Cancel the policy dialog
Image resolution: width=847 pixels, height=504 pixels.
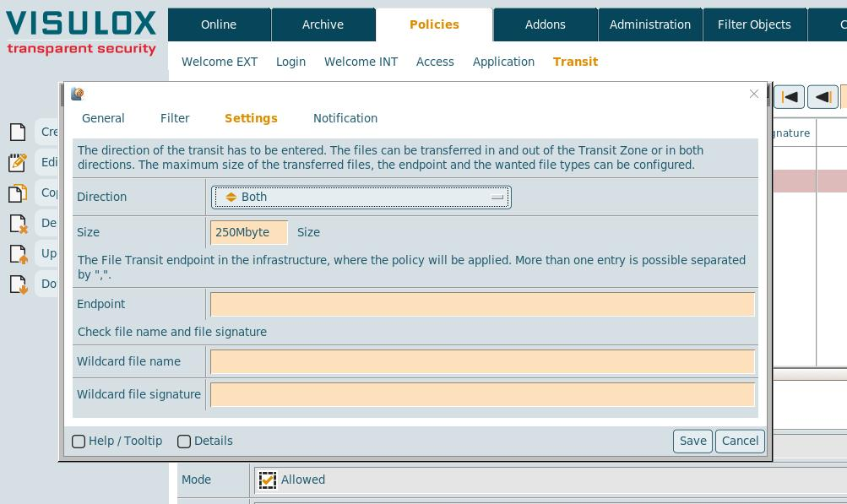point(740,441)
